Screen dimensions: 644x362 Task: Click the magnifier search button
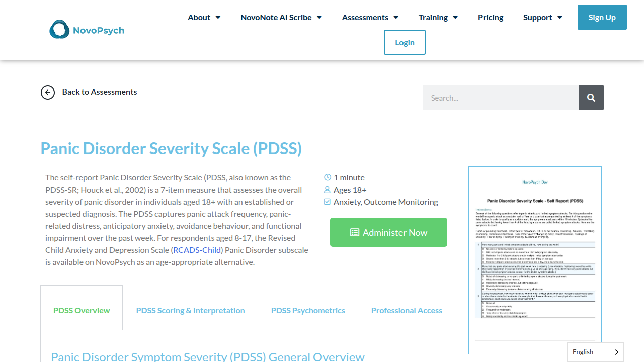591,98
